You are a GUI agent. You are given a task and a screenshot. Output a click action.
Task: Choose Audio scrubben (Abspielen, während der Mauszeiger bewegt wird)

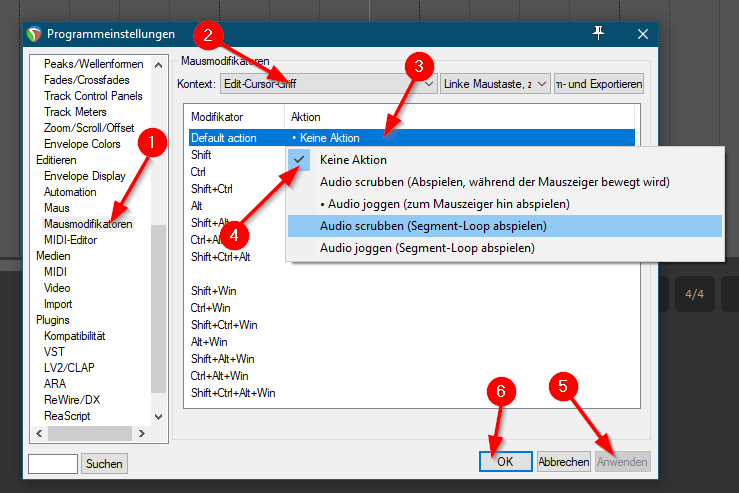pos(505,182)
